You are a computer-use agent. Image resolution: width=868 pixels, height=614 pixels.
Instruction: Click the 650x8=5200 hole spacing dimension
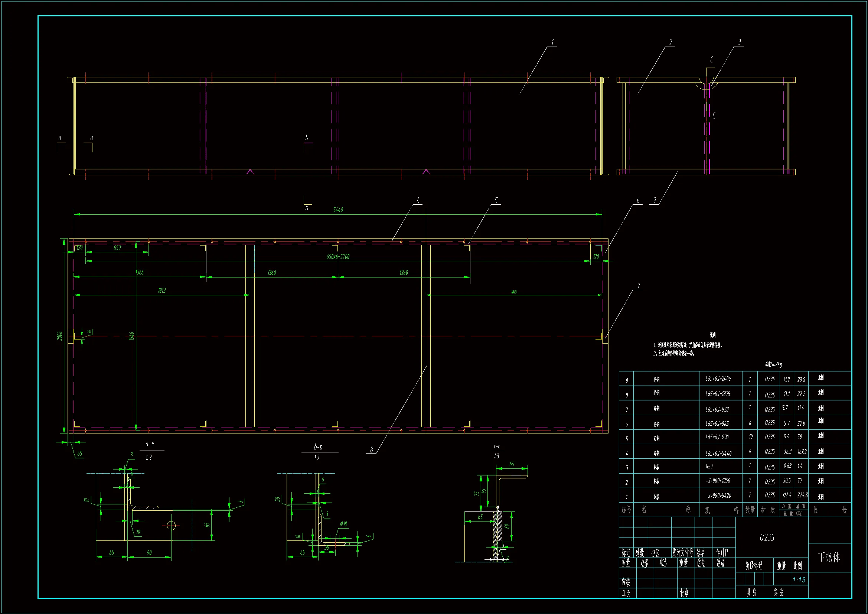[337, 257]
